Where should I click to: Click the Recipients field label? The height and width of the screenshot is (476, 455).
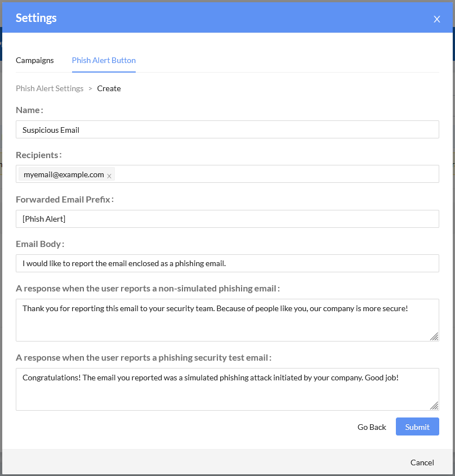(38, 155)
